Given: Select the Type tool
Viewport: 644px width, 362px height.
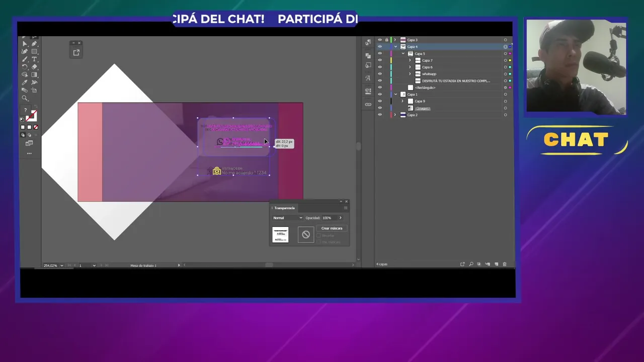Looking at the screenshot, I should coord(34,59).
